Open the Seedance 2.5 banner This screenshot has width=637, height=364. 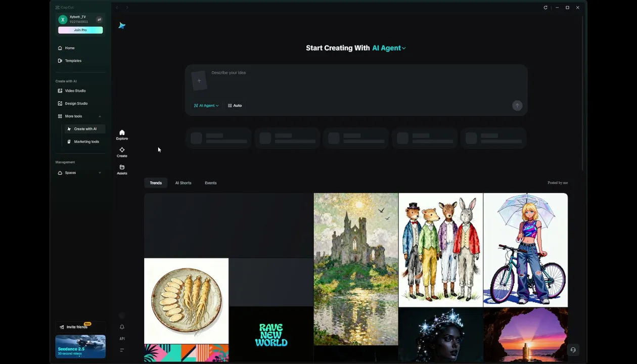click(80, 346)
